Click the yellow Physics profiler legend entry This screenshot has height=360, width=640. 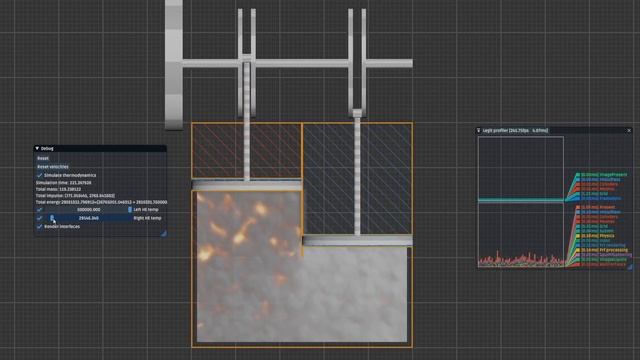(x=595, y=236)
